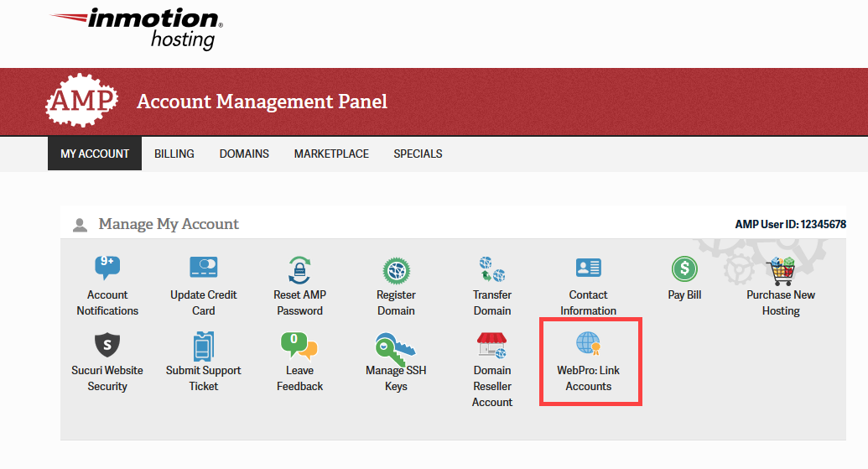Click the Transfer Domain label

[492, 303]
